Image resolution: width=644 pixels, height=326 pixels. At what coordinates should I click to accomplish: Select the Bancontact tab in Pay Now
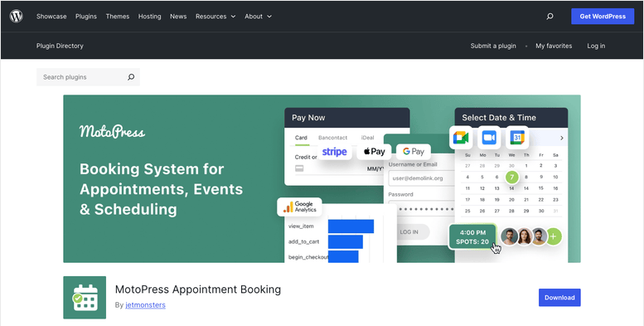click(332, 138)
